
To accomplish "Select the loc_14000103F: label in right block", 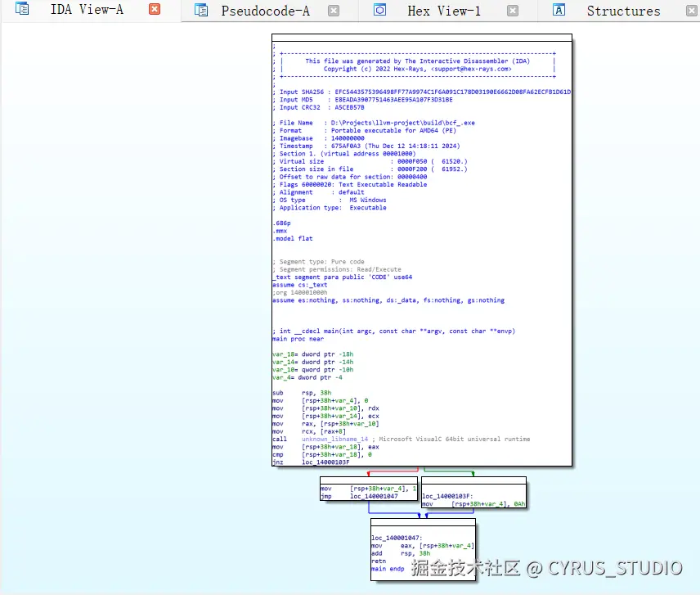I will tap(447, 496).
